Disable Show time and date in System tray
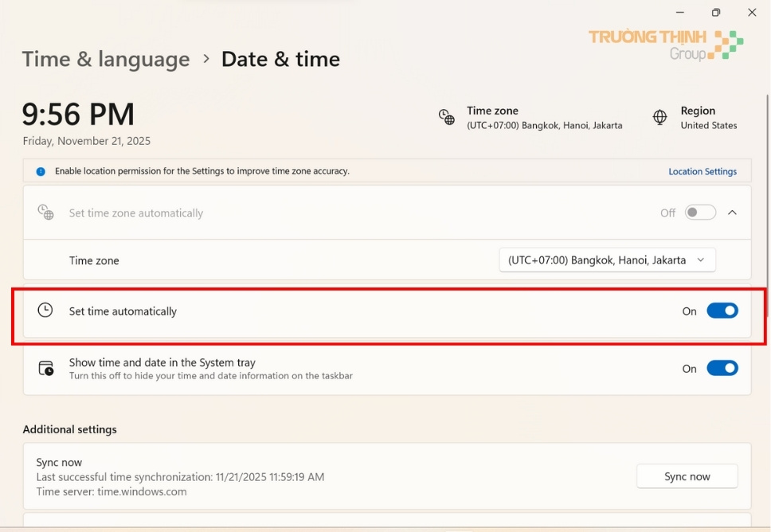The width and height of the screenshot is (771, 532). click(722, 368)
